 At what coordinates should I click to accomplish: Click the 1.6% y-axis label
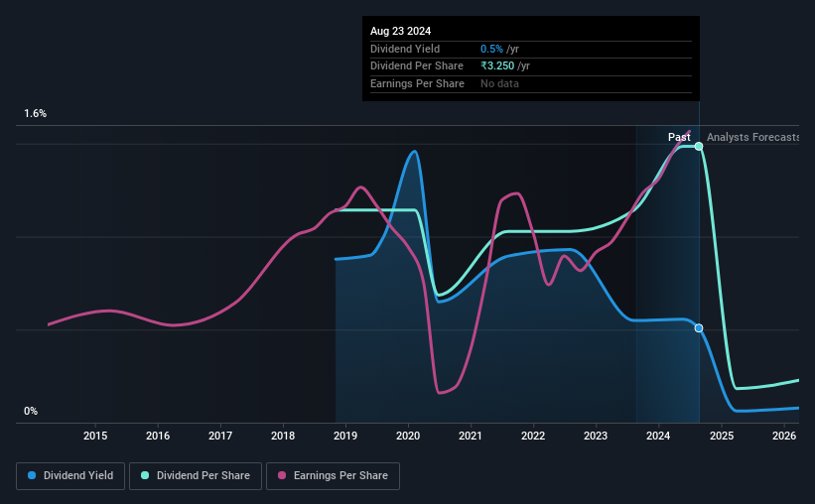[x=36, y=114]
